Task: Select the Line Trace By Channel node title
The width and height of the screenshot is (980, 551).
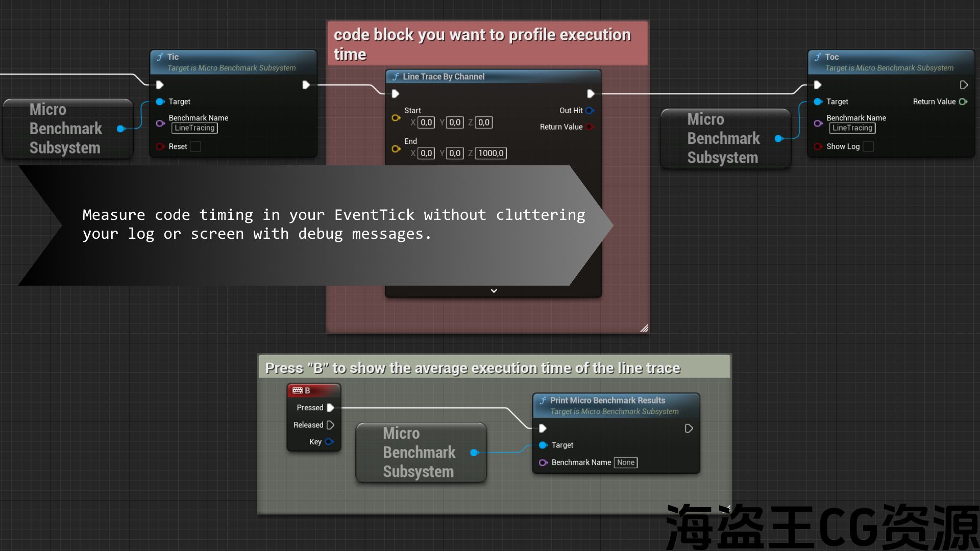Action: pos(443,77)
